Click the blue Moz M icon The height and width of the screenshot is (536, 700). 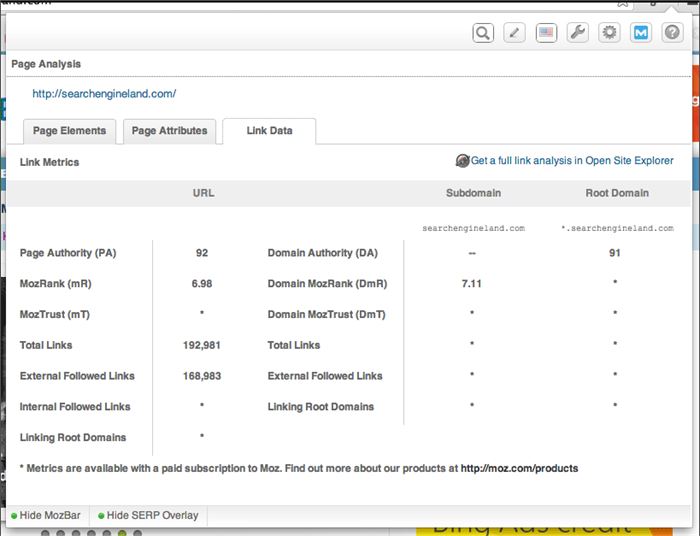641,33
